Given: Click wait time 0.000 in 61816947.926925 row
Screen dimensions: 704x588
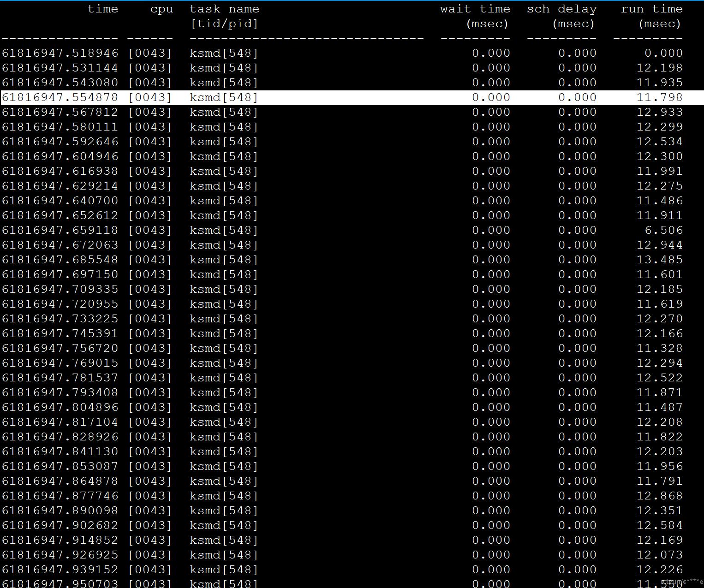Looking at the screenshot, I should [x=491, y=555].
